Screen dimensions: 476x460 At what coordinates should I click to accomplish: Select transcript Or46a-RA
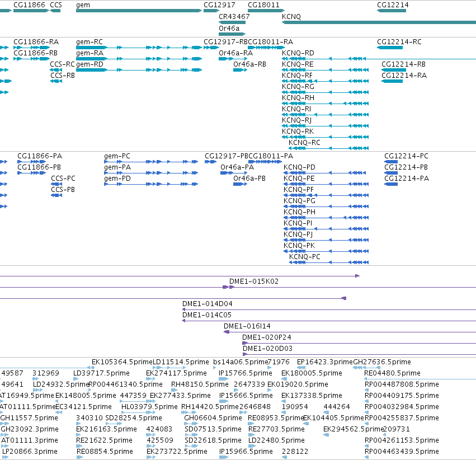[233, 59]
